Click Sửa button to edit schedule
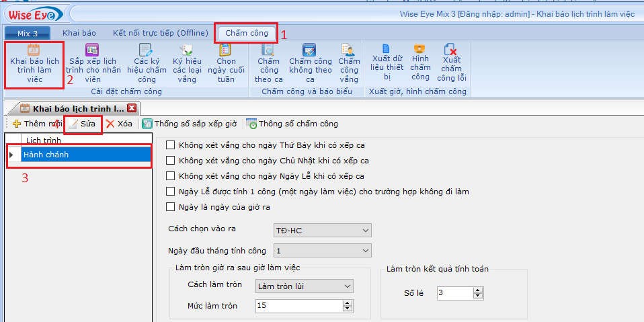This screenshot has width=644, height=322. click(x=83, y=124)
